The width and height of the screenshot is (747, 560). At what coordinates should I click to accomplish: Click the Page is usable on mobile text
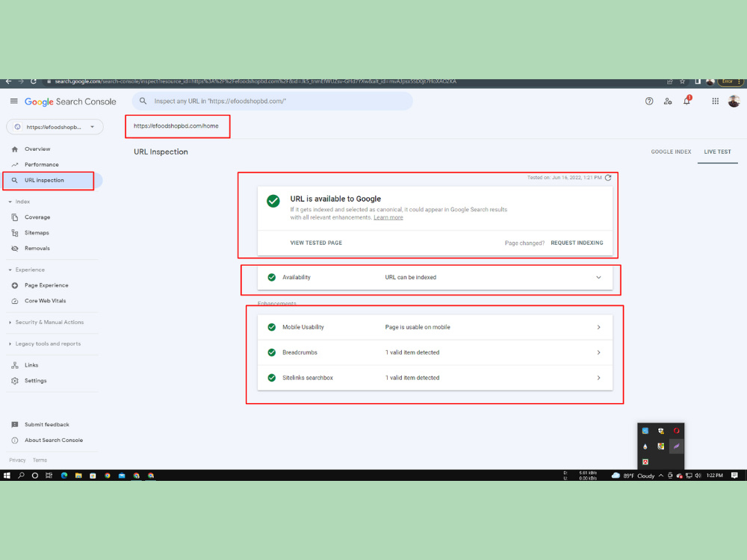[418, 327]
